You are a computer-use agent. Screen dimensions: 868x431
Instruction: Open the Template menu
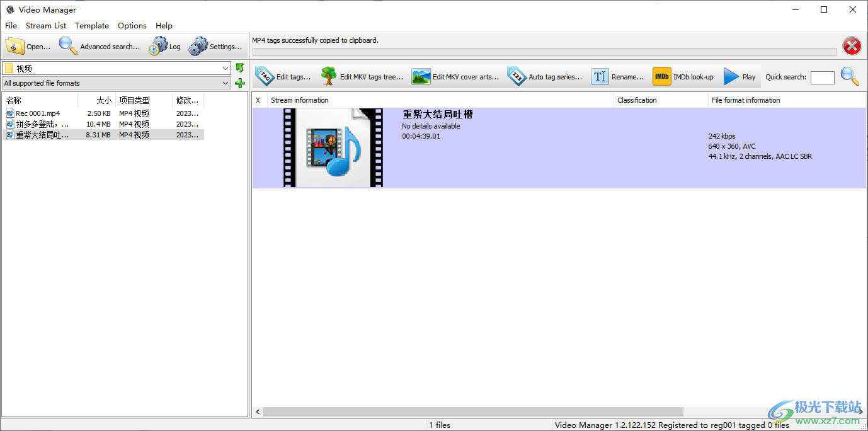pyautogui.click(x=92, y=26)
